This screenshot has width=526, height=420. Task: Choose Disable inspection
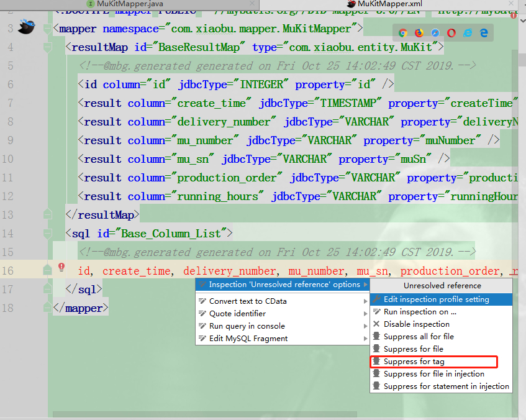(441, 324)
